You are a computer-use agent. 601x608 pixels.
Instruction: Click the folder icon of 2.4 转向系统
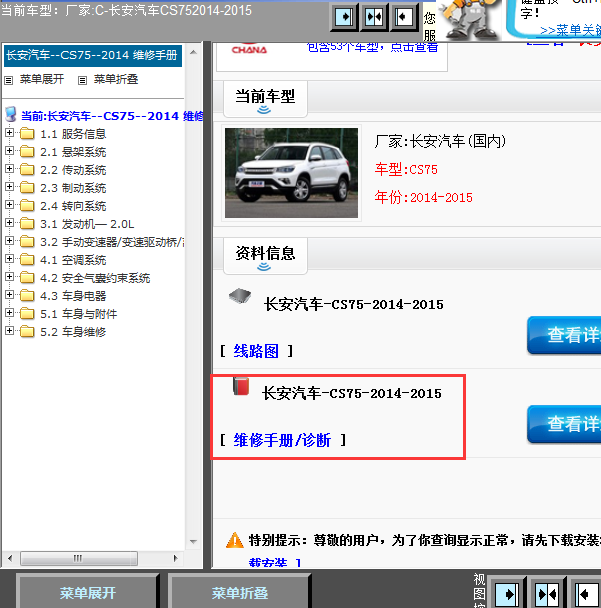click(27, 206)
